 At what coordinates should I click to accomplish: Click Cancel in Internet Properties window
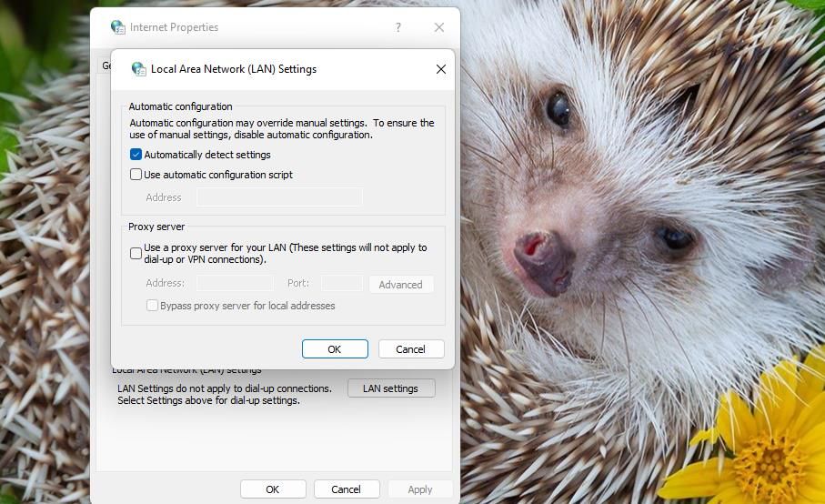pos(346,489)
